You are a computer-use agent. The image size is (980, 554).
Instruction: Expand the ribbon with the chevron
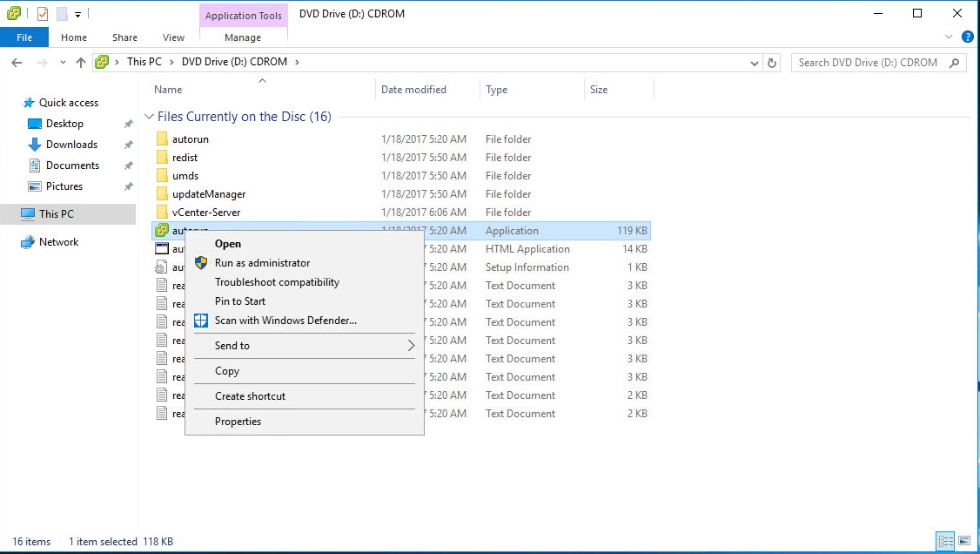point(950,37)
